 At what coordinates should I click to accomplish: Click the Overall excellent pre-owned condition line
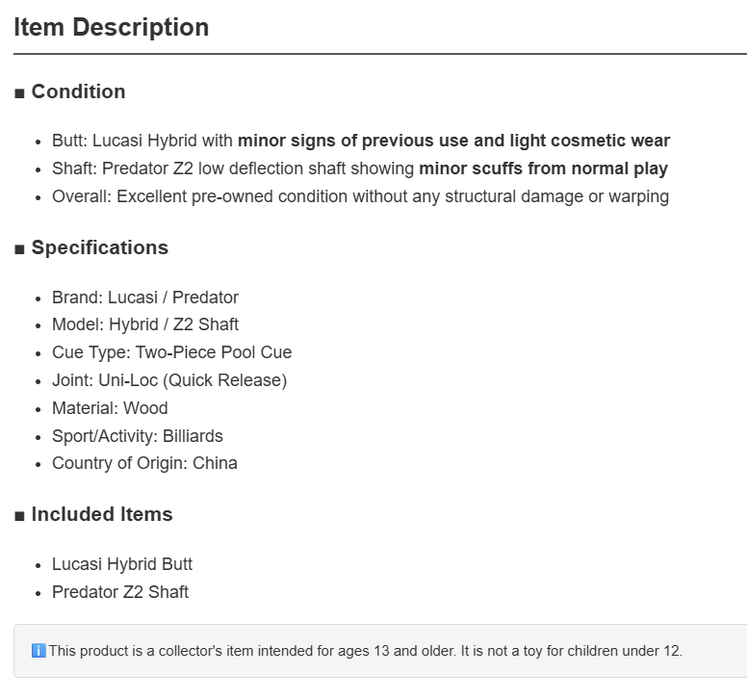[x=361, y=196]
